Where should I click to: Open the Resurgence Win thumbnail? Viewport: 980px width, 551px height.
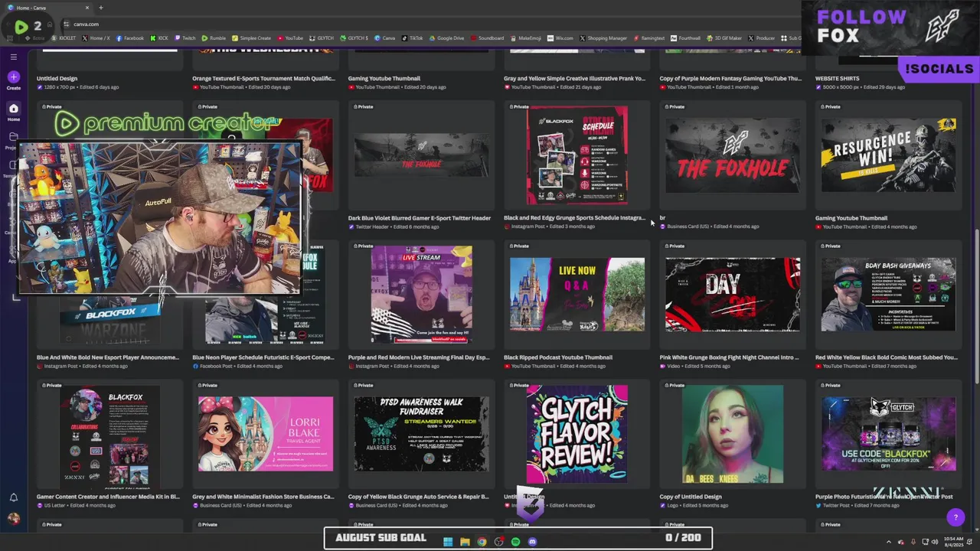[888, 155]
